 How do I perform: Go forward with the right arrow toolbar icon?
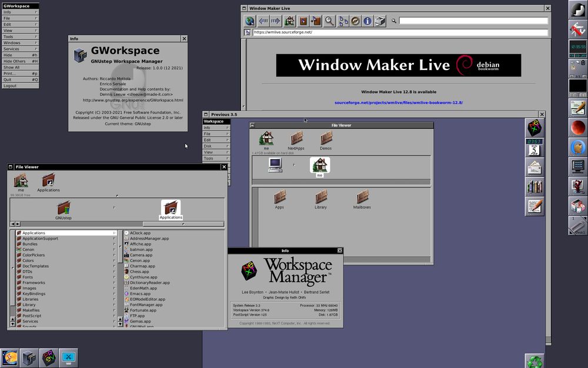276,21
